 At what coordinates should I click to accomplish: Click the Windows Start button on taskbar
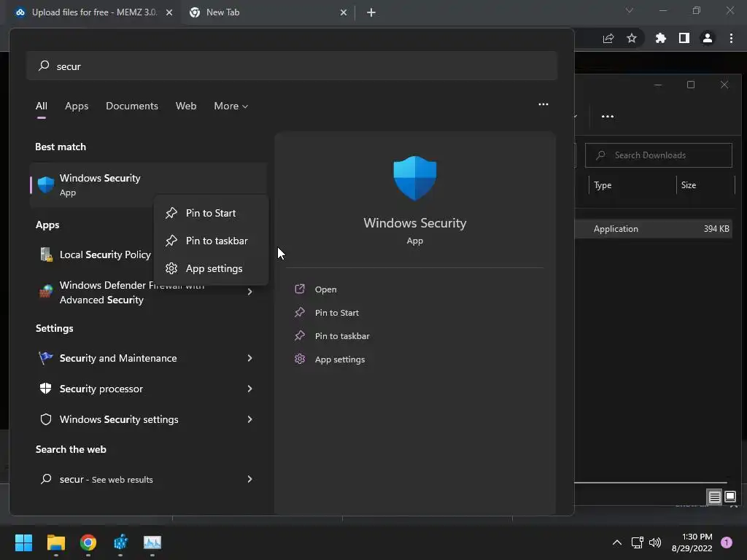click(23, 542)
